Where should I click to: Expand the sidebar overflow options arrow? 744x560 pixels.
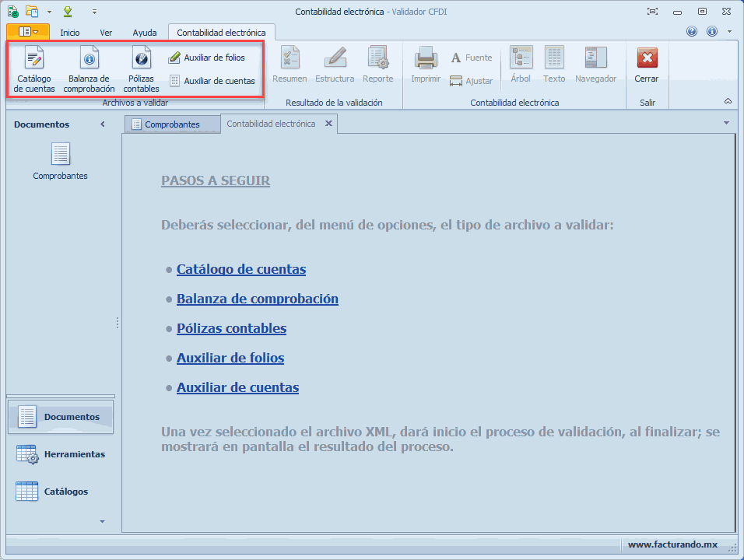(102, 521)
